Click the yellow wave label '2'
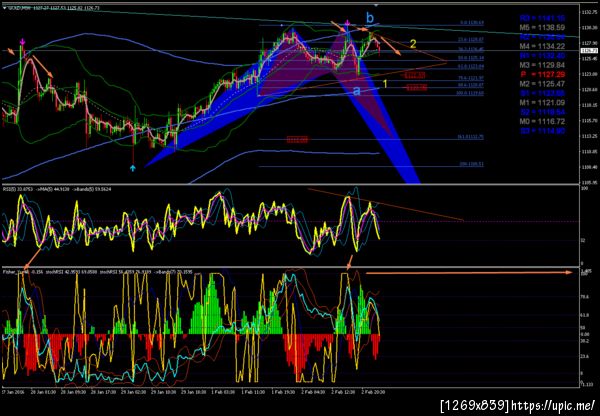Image resolution: width=600 pixels, height=416 pixels. point(413,44)
